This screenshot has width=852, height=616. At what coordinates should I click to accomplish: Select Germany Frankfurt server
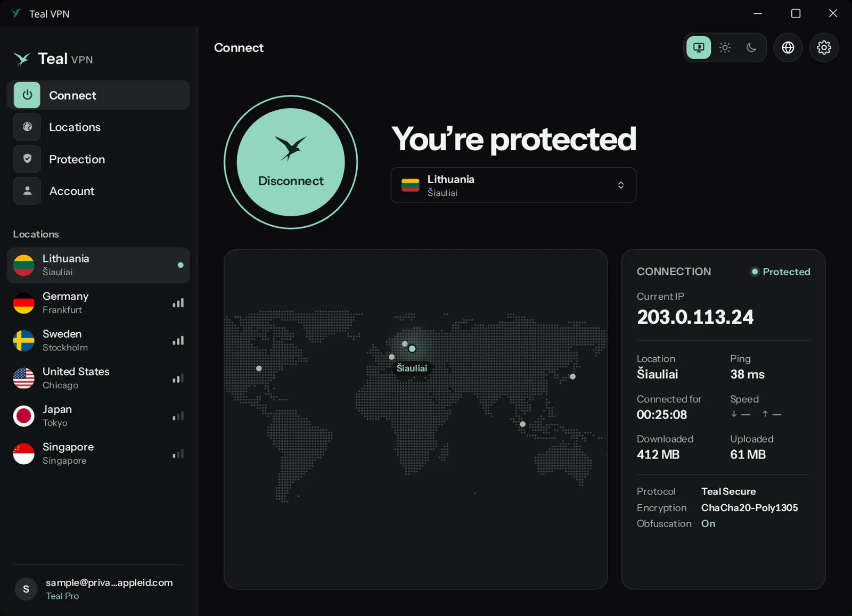tap(99, 303)
